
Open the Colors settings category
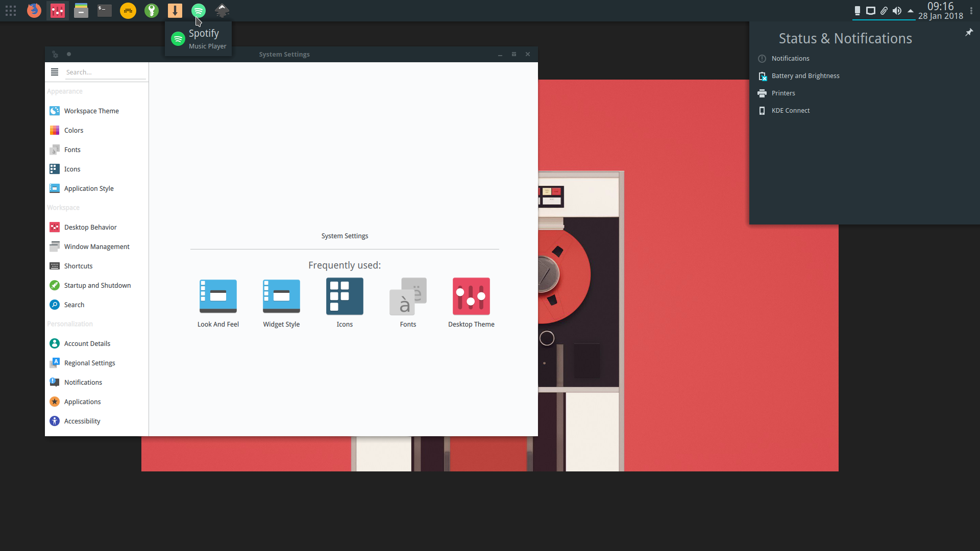(x=73, y=130)
